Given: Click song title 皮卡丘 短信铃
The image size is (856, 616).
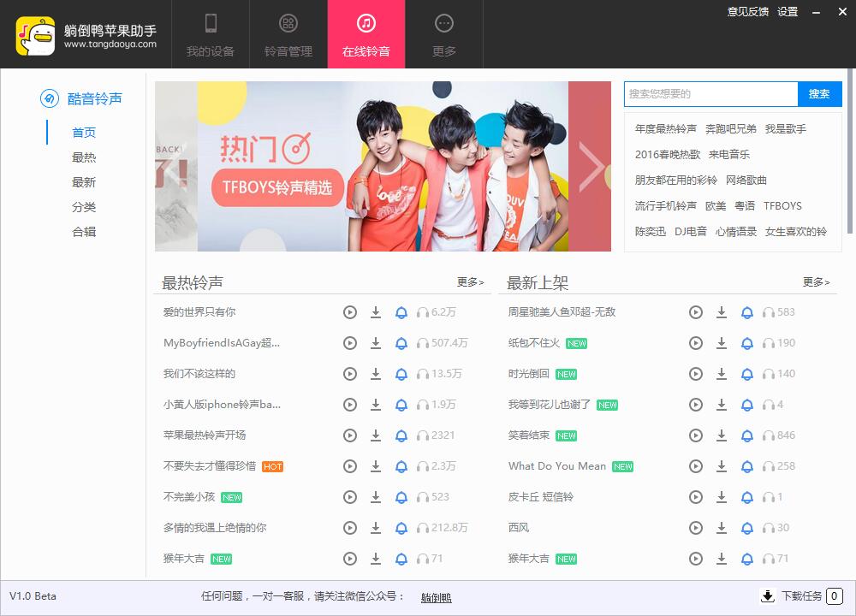Looking at the screenshot, I should (540, 497).
